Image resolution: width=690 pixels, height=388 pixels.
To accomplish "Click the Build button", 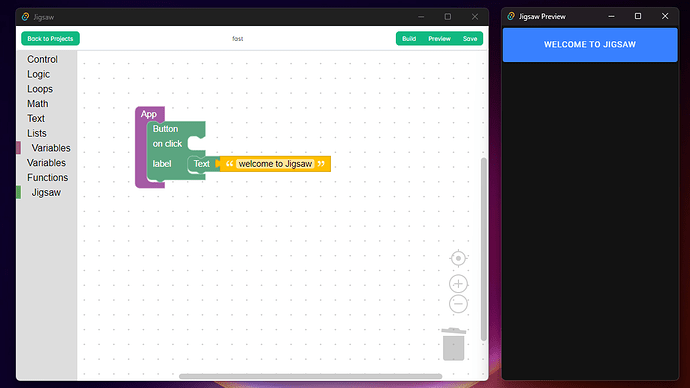I will pos(409,39).
